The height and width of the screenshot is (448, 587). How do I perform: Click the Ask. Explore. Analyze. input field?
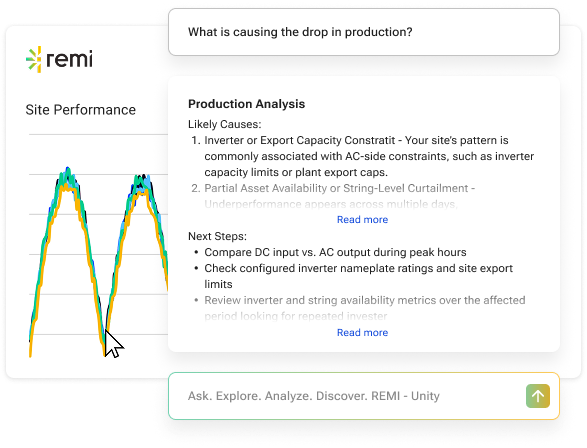click(364, 396)
